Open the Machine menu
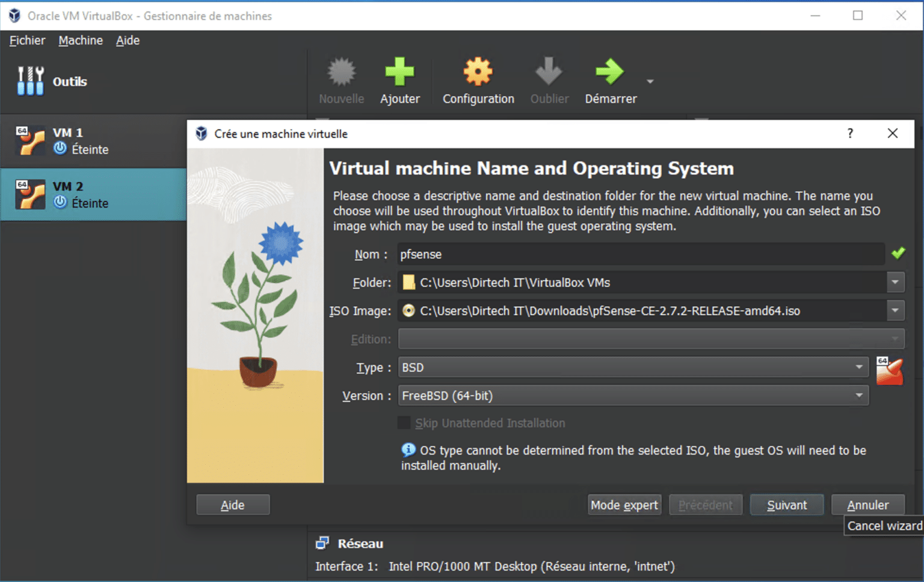Image resolution: width=924 pixels, height=582 pixels. (80, 40)
